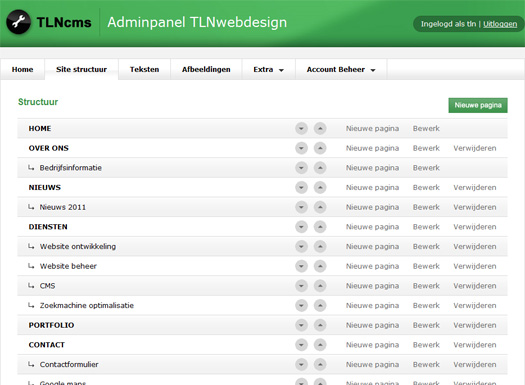Edit OVER ONS page via Bewerk
Screen dimensions: 525x385
coord(426,148)
